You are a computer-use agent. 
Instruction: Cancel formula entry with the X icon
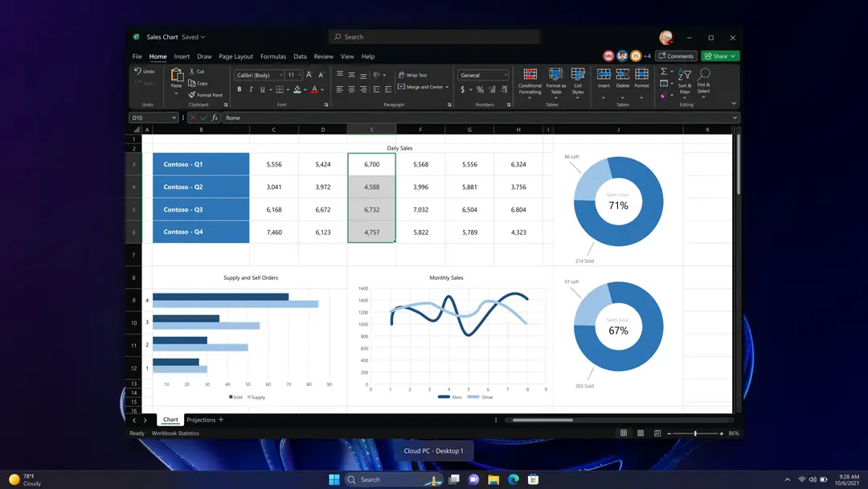pyautogui.click(x=193, y=117)
